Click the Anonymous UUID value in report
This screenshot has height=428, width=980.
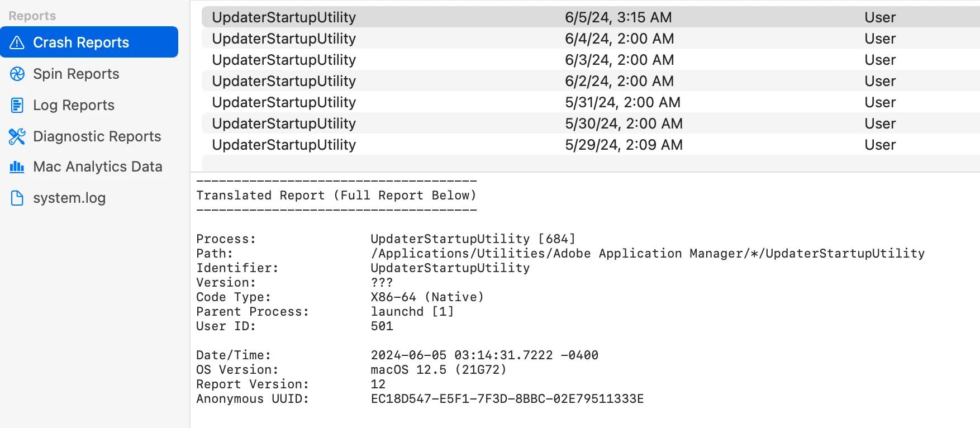click(507, 399)
